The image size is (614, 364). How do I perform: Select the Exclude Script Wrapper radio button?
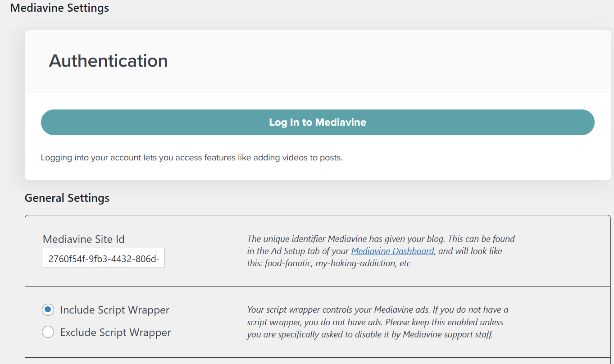(x=48, y=332)
